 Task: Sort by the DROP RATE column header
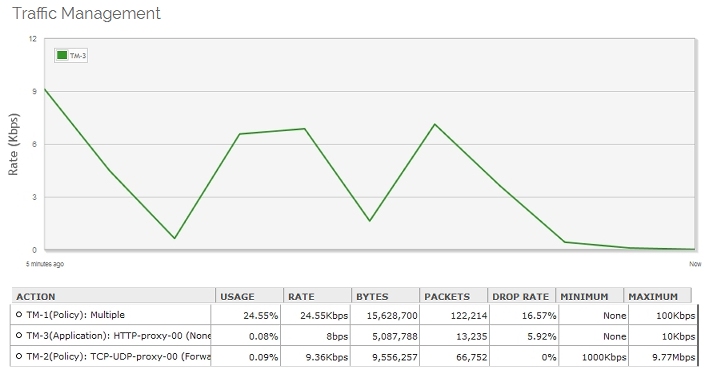click(x=521, y=296)
